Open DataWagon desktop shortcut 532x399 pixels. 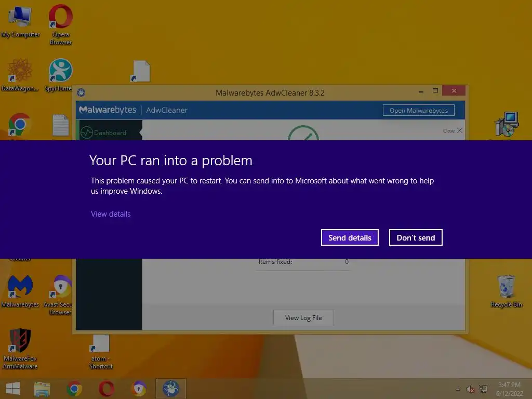pos(20,75)
